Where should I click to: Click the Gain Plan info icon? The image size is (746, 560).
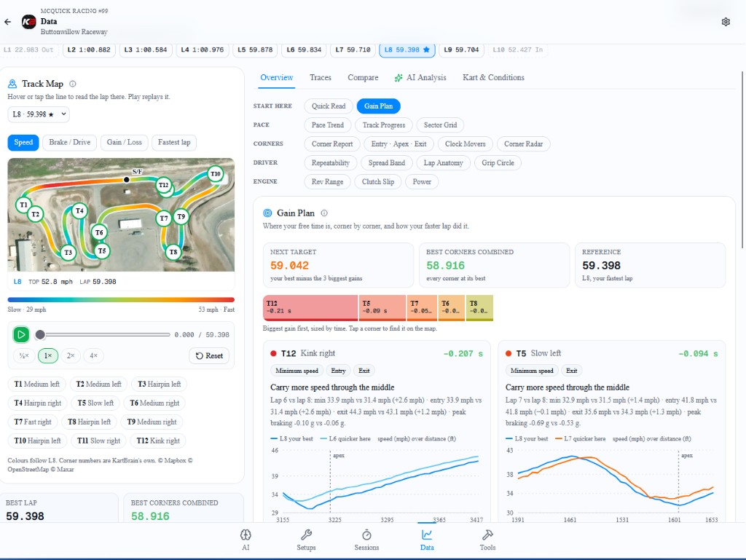tap(324, 213)
